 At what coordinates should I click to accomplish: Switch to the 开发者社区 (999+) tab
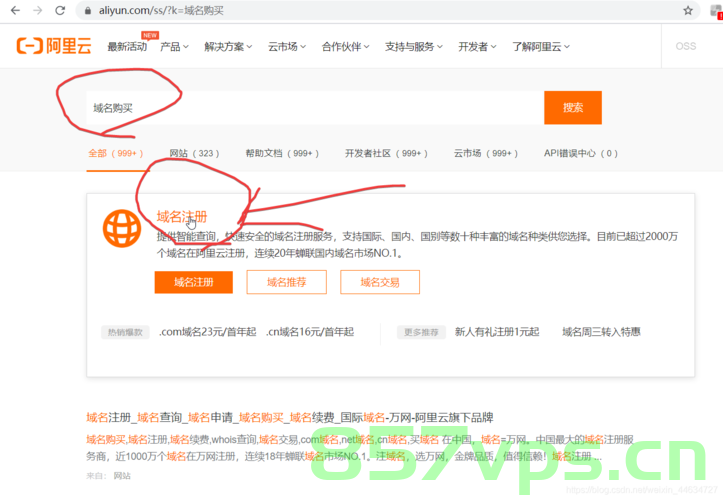[x=386, y=154]
